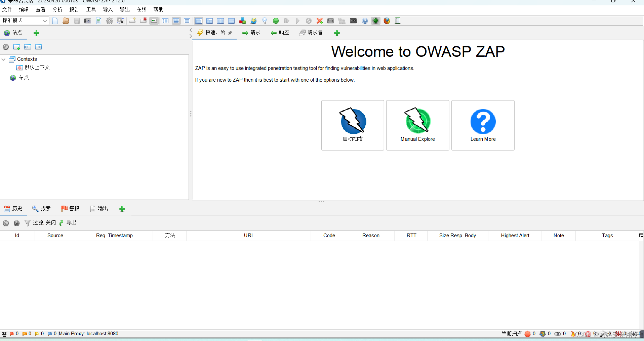This screenshot has height=341, width=644.
Task: Toggle the green radar toolbar button
Action: pyautogui.click(x=376, y=21)
